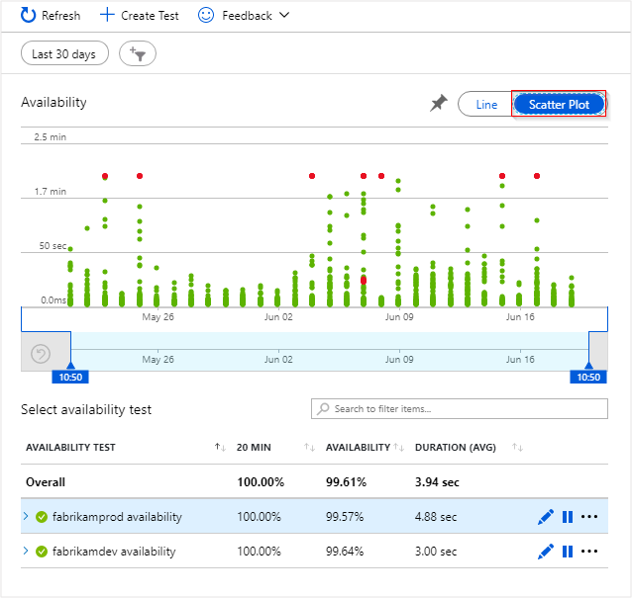Screen dimensions: 632x598
Task: Click the add filter icon button
Action: click(137, 54)
